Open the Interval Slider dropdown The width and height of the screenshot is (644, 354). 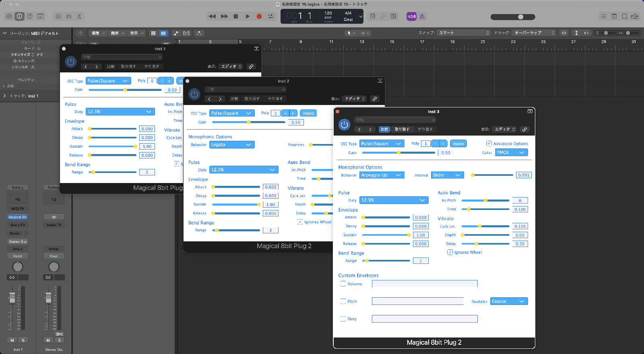[x=447, y=175]
